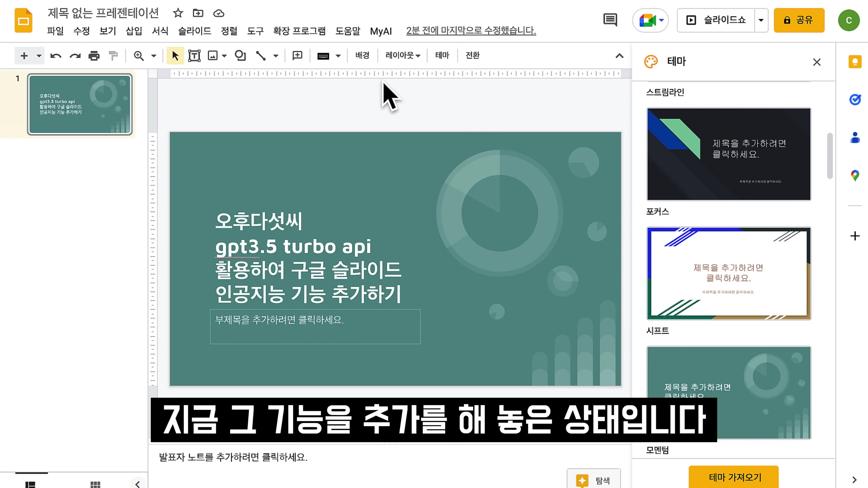The height and width of the screenshot is (488, 868).
Task: Close the 테마 theme panel
Action: [x=816, y=62]
